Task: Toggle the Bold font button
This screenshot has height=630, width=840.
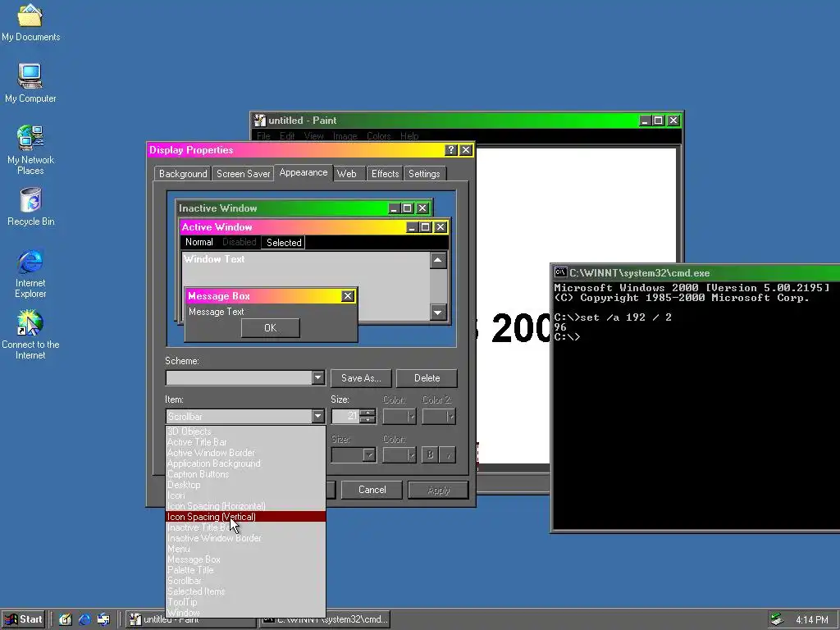Action: coord(430,455)
